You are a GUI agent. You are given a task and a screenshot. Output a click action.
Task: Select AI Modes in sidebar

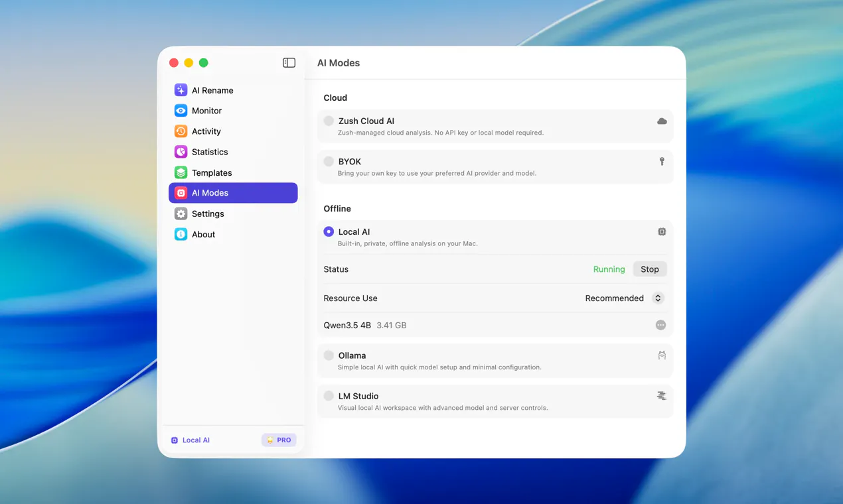pos(233,193)
